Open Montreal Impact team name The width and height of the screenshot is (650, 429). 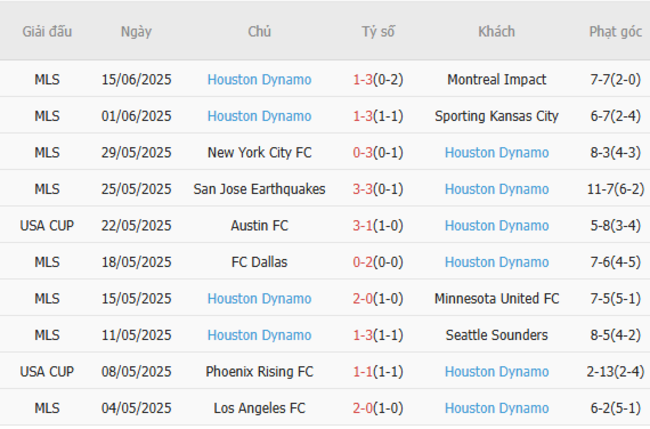(496, 80)
